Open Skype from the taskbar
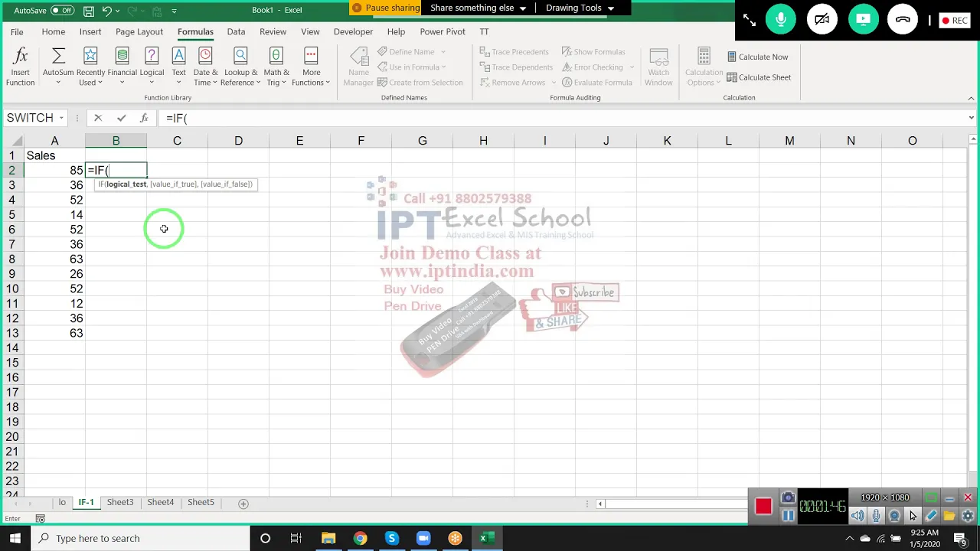Viewport: 980px width, 551px height. [391, 538]
